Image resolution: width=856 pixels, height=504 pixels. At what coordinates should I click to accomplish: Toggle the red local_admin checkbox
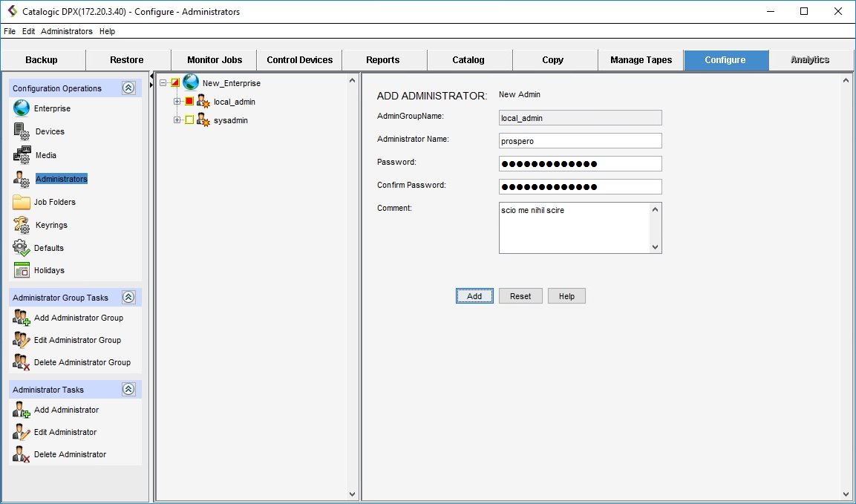coord(189,102)
